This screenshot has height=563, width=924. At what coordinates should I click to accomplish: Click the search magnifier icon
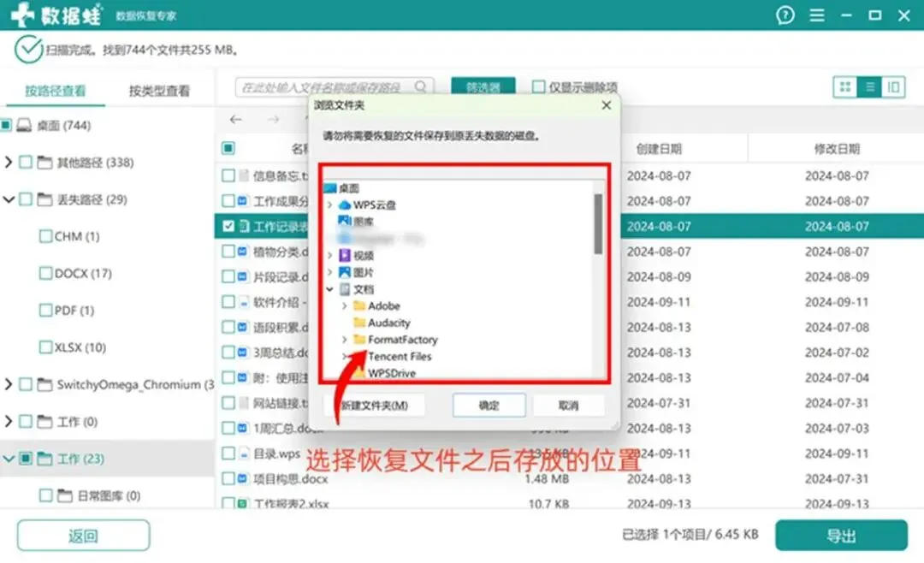pyautogui.click(x=420, y=86)
